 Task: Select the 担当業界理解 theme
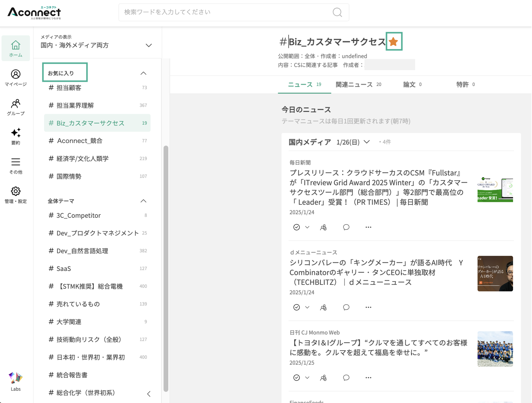[97, 105]
